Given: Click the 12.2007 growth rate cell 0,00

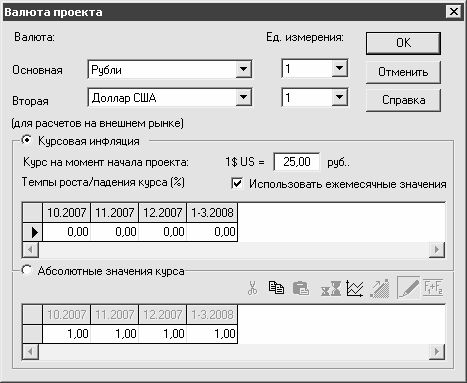Looking at the screenshot, I should coord(163,232).
